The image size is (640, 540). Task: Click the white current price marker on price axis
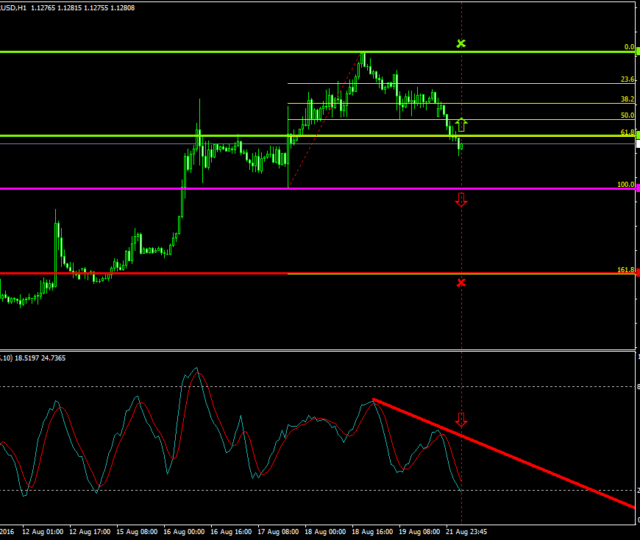[x=637, y=145]
